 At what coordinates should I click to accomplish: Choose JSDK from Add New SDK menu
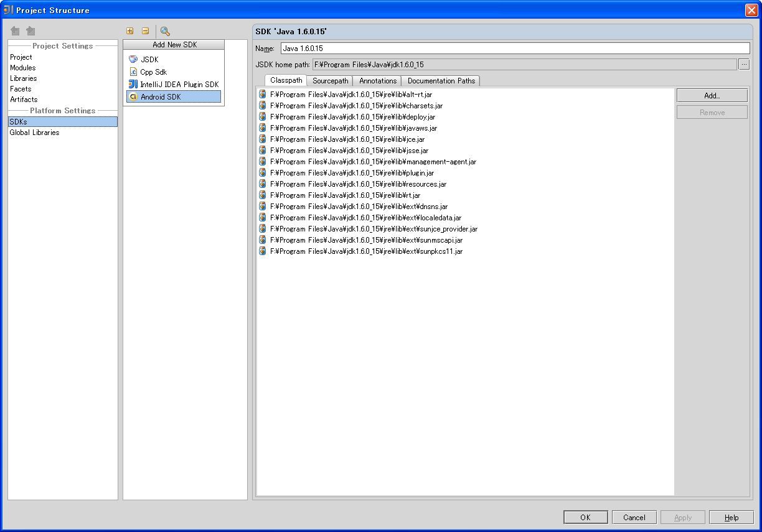point(174,60)
